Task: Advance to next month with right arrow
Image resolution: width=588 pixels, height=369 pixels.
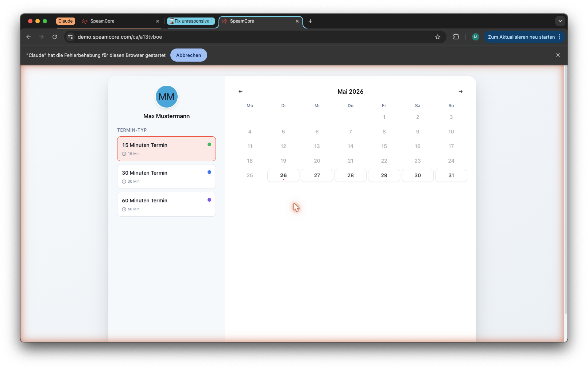Action: pyautogui.click(x=461, y=92)
